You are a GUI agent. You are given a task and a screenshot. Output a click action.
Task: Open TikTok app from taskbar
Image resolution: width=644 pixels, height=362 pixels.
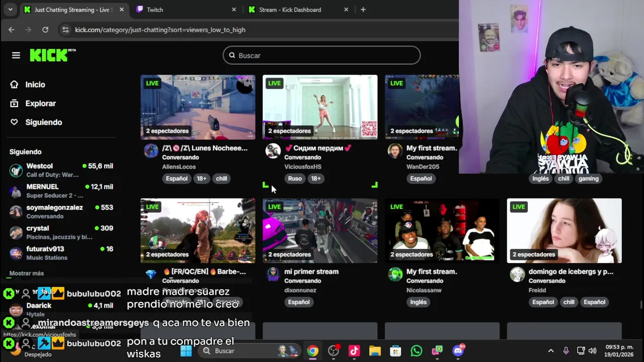pyautogui.click(x=354, y=351)
